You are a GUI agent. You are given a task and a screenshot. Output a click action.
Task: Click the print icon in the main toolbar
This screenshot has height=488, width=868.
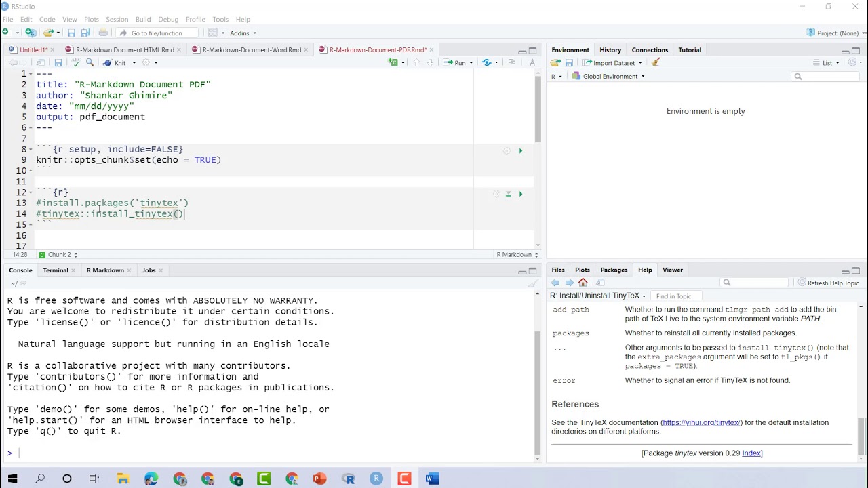(x=103, y=33)
